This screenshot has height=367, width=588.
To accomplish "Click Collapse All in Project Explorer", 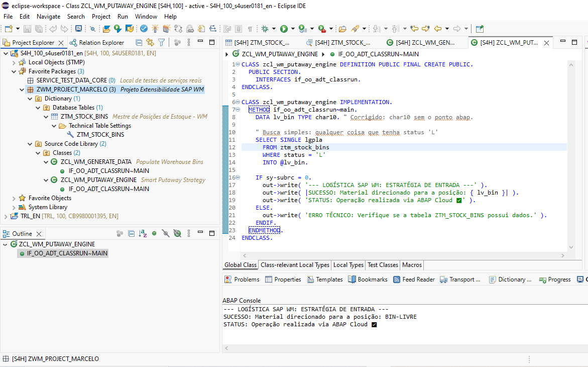I will pos(139,43).
